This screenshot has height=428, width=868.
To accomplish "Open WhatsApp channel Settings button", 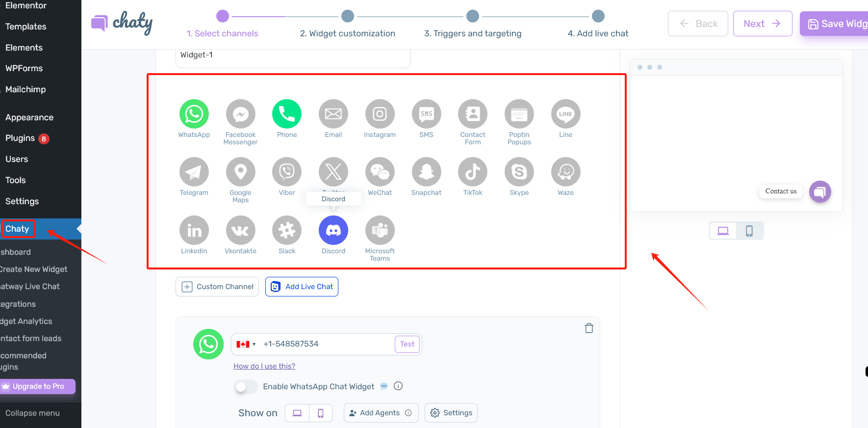I will 451,413.
